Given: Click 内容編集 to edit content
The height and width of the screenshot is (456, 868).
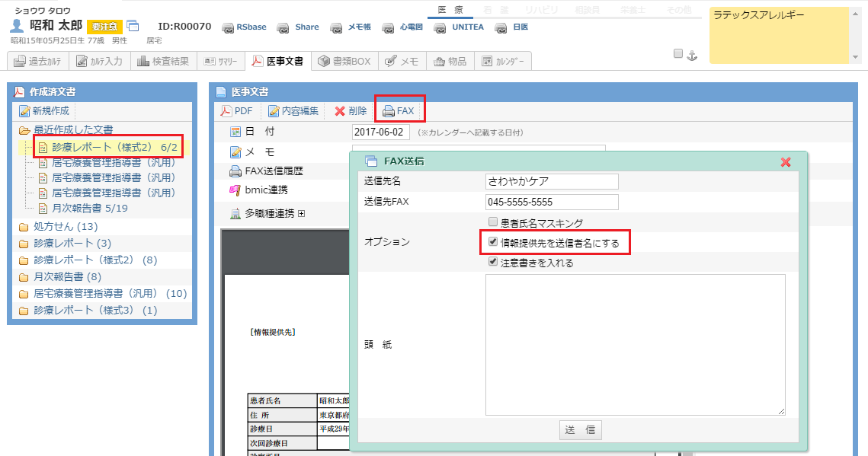Looking at the screenshot, I should point(293,111).
